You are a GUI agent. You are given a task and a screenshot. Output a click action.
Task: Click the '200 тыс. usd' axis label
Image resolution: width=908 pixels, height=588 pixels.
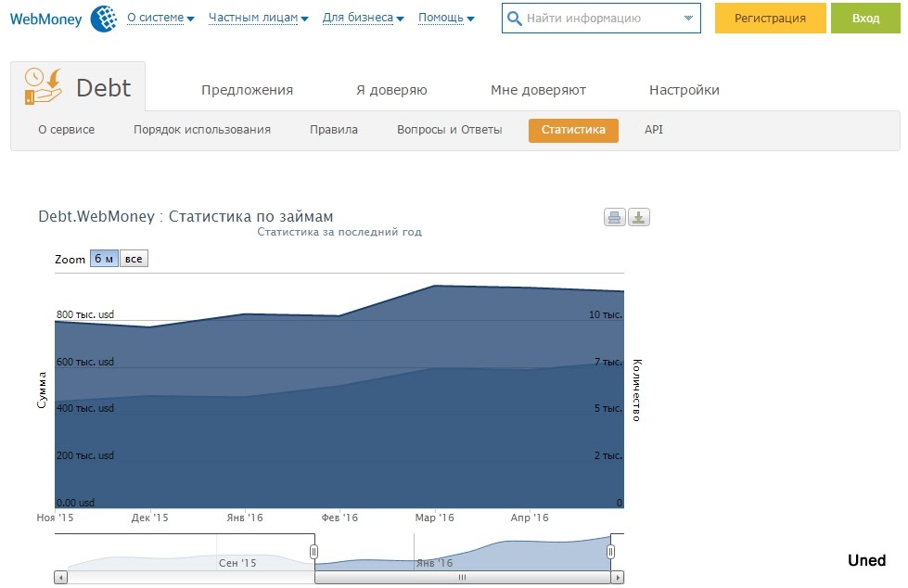point(85,456)
